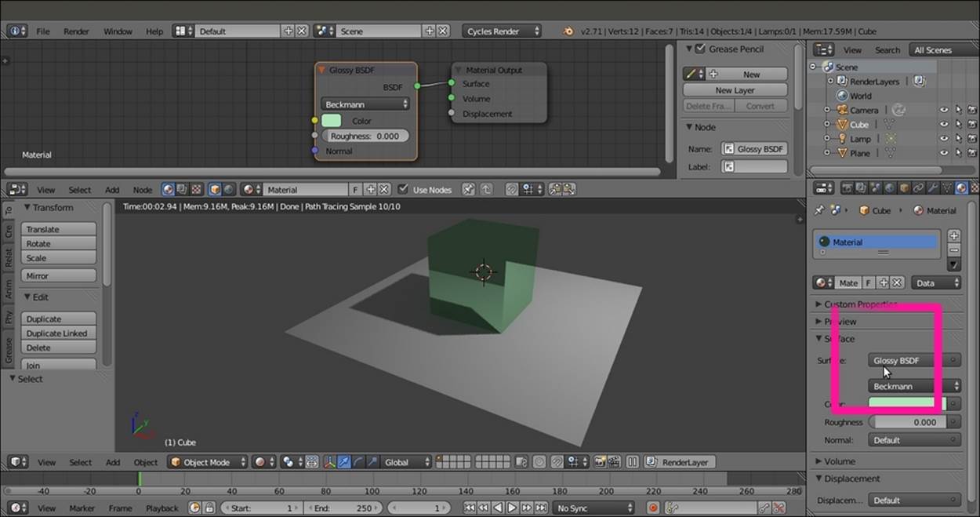Disable the Grease Pencil checkbox

[700, 49]
